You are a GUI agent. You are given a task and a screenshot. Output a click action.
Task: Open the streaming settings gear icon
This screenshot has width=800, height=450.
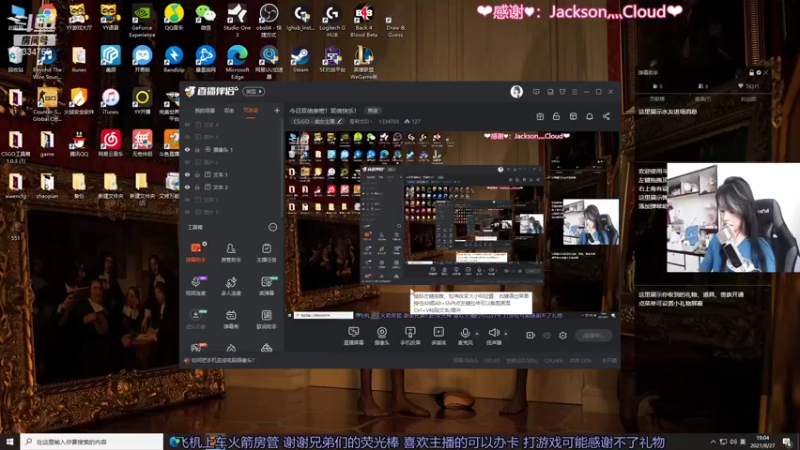tap(563, 335)
